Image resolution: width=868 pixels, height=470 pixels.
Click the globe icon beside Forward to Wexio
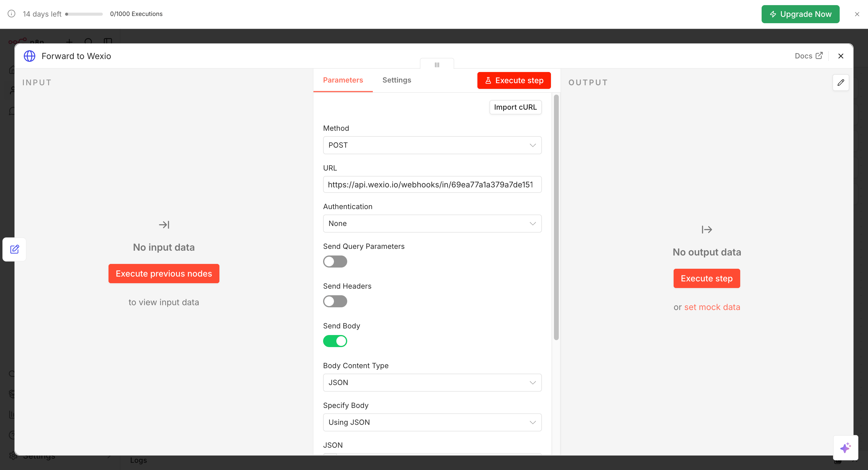coord(29,56)
